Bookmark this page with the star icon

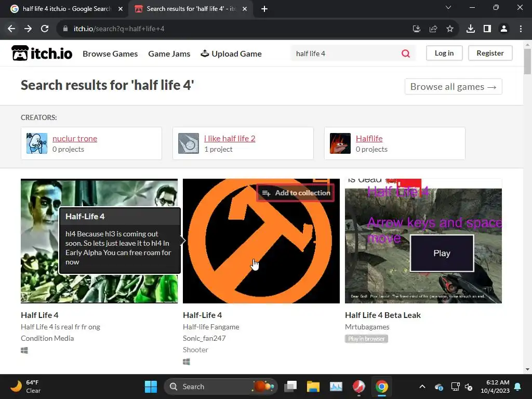coord(449,29)
